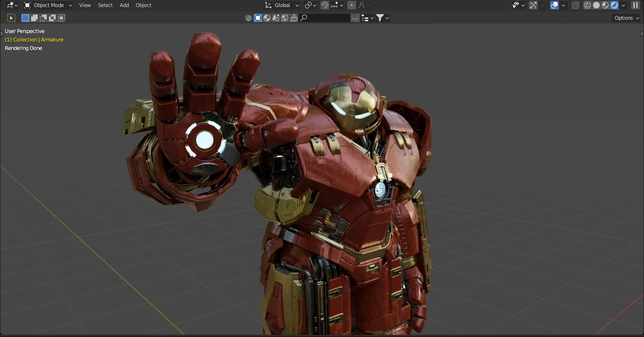Open the Select menu
The image size is (644, 337).
click(x=105, y=5)
